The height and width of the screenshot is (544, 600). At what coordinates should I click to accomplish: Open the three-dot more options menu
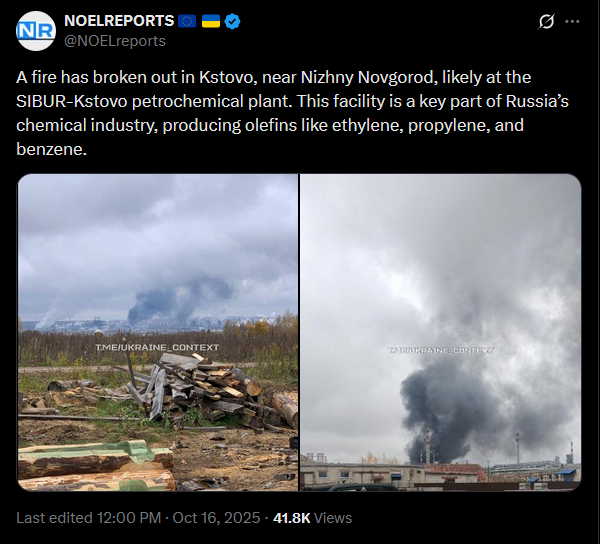click(572, 21)
